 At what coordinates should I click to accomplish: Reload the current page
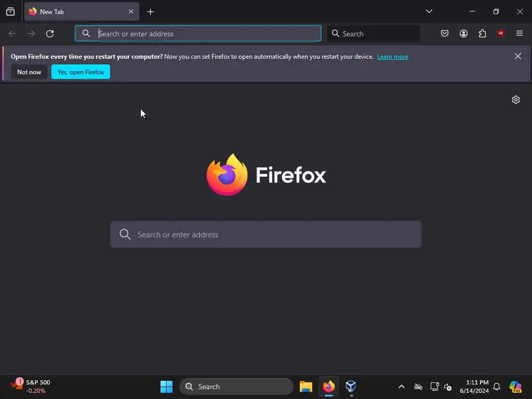[x=50, y=34]
